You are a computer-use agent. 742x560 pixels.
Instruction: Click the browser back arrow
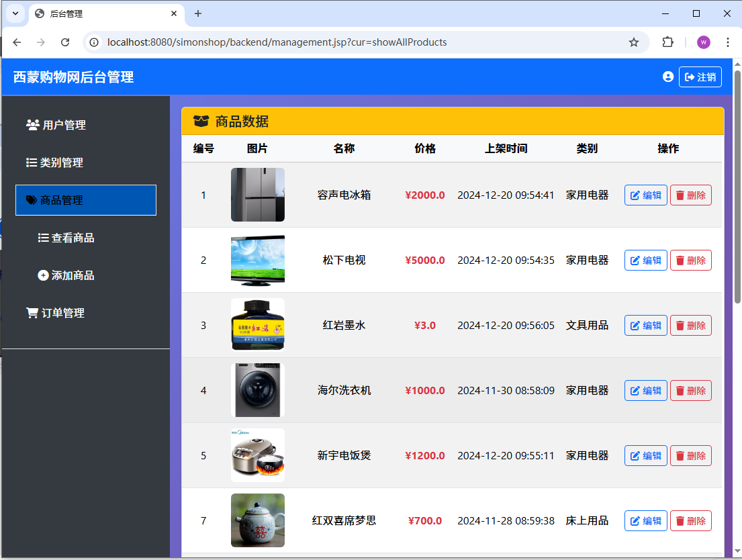pos(17,42)
